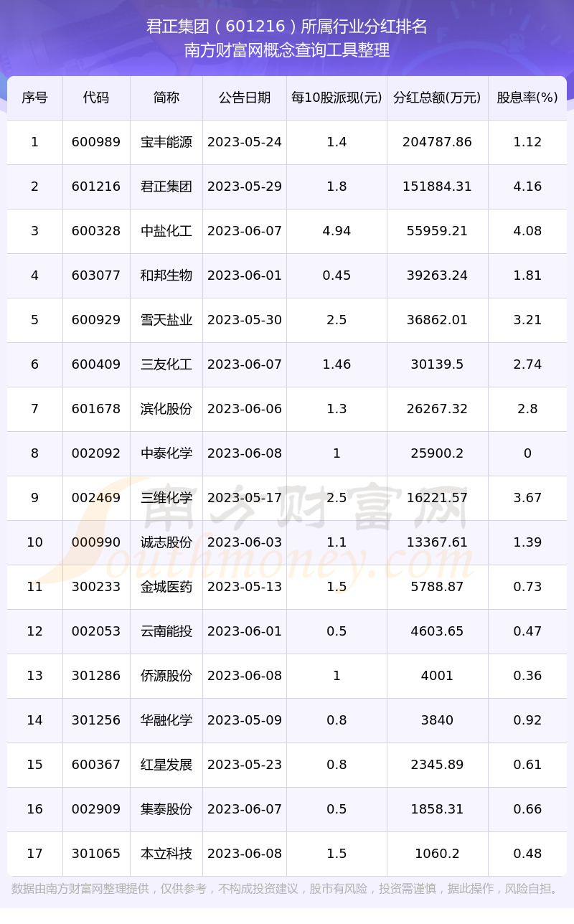
Task: Click total dividend 2345.89
Action: (438, 765)
